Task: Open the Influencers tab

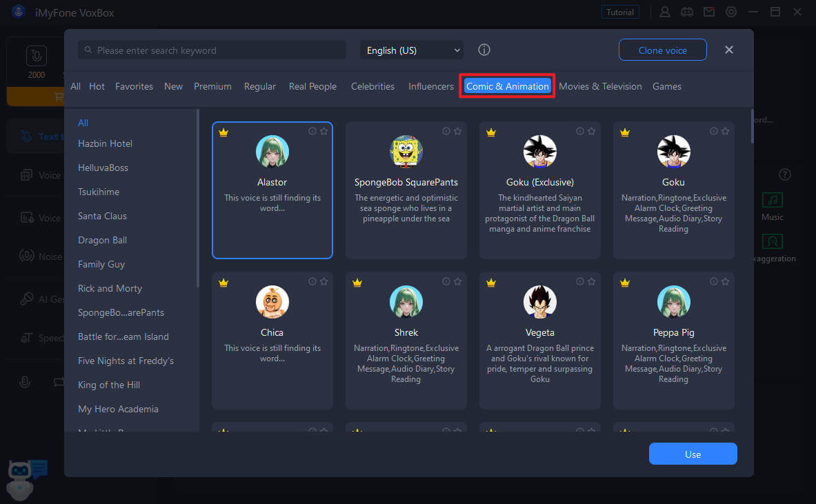Action: click(431, 86)
